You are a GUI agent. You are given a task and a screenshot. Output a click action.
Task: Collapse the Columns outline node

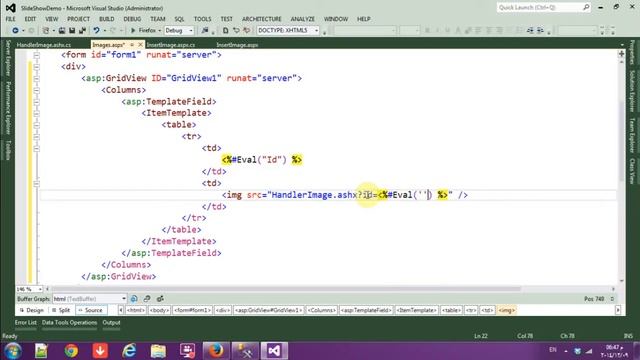pos(36,90)
